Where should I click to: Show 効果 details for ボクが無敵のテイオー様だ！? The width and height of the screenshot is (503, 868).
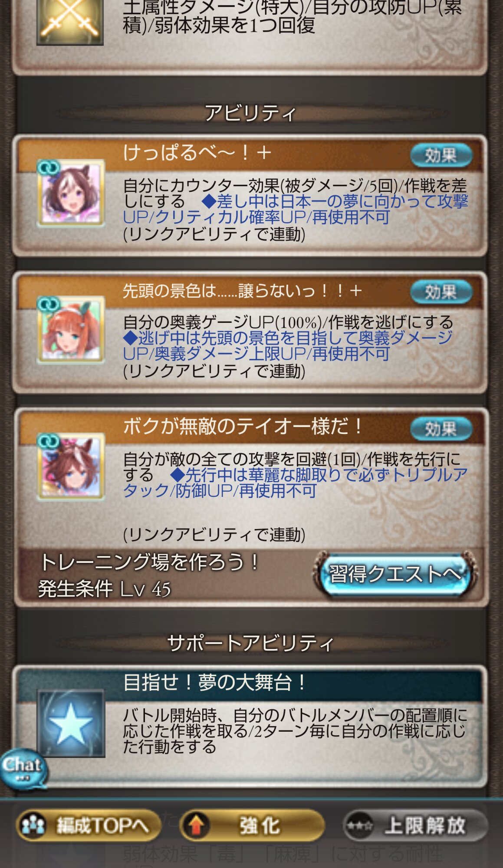(x=441, y=429)
